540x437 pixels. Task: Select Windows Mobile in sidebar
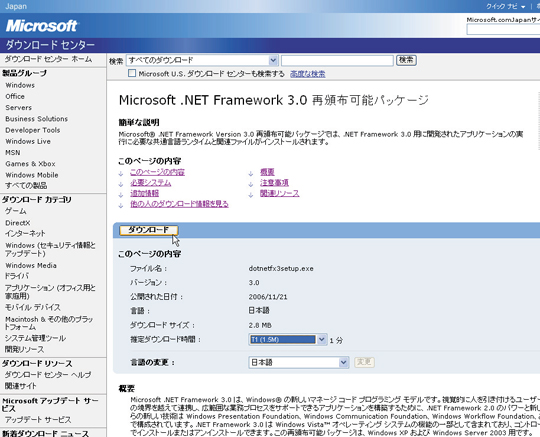(32, 175)
